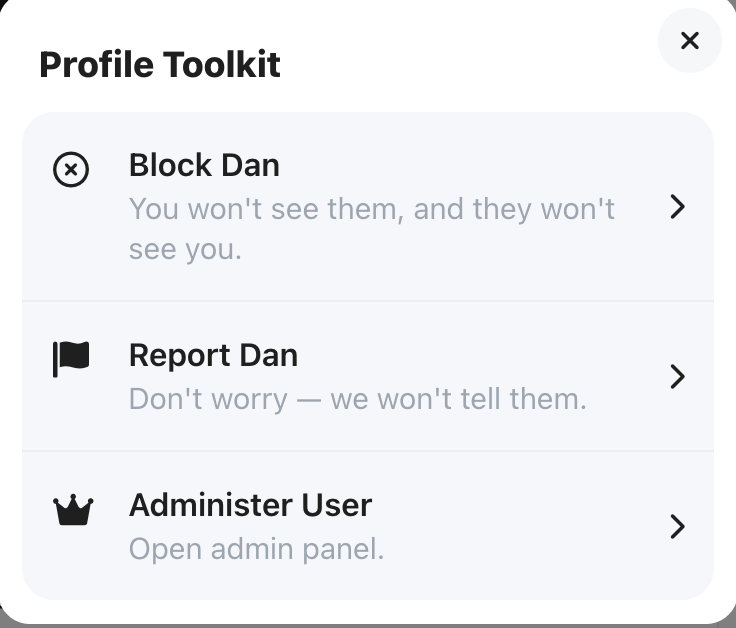
Task: Click the "Open admin panel." subtitle
Action: tap(256, 549)
